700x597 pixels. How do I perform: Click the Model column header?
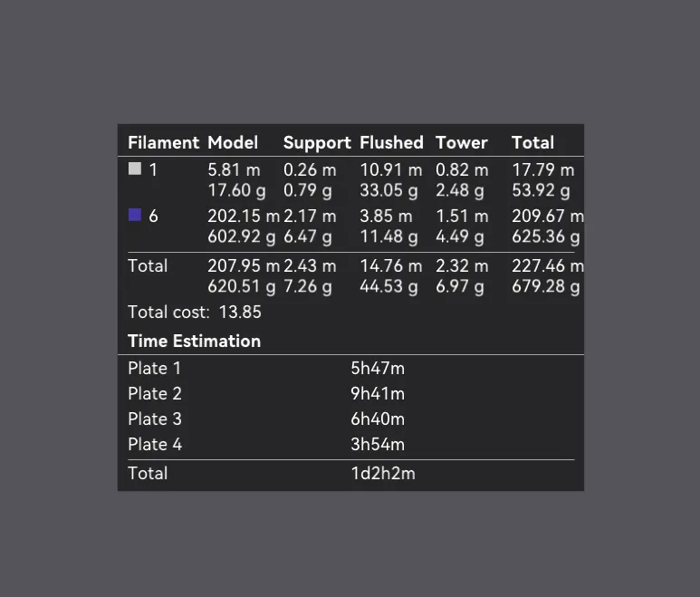point(233,142)
